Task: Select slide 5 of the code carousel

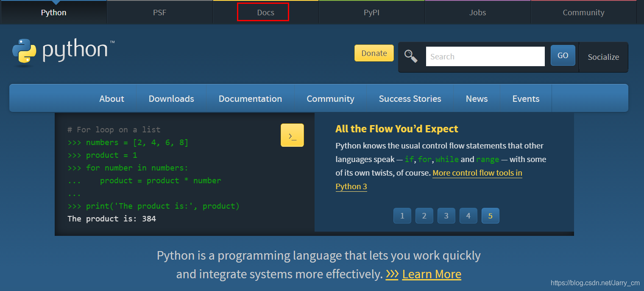Action: (x=491, y=215)
